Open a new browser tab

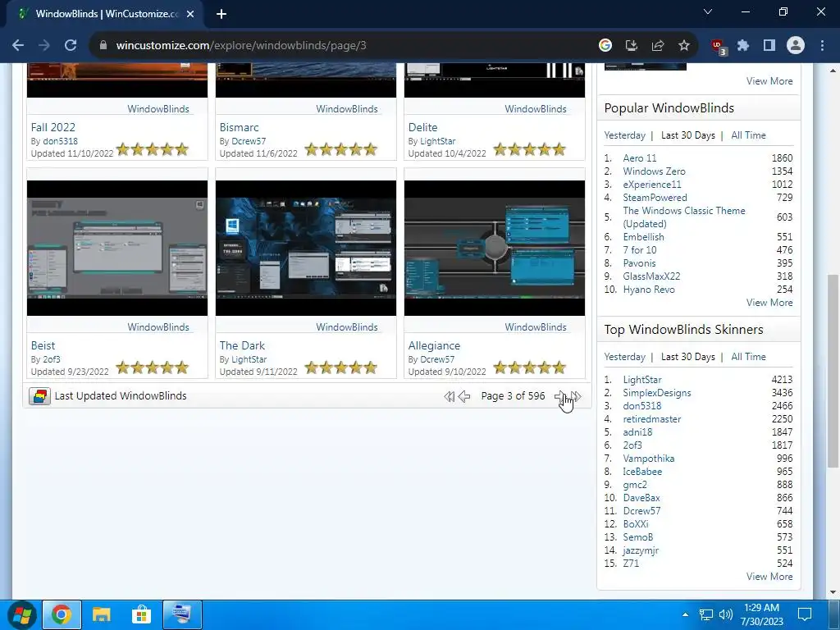coord(221,14)
